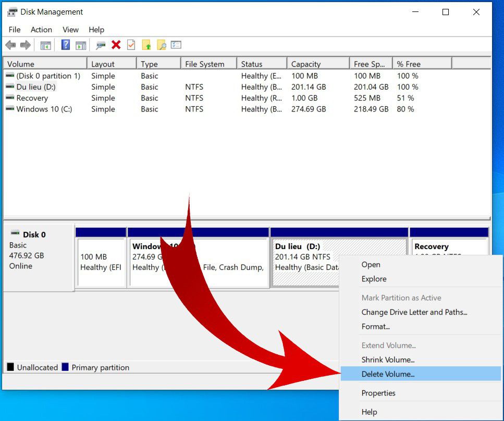Open Help via blue question mark icon
This screenshot has width=504, height=421.
point(66,45)
